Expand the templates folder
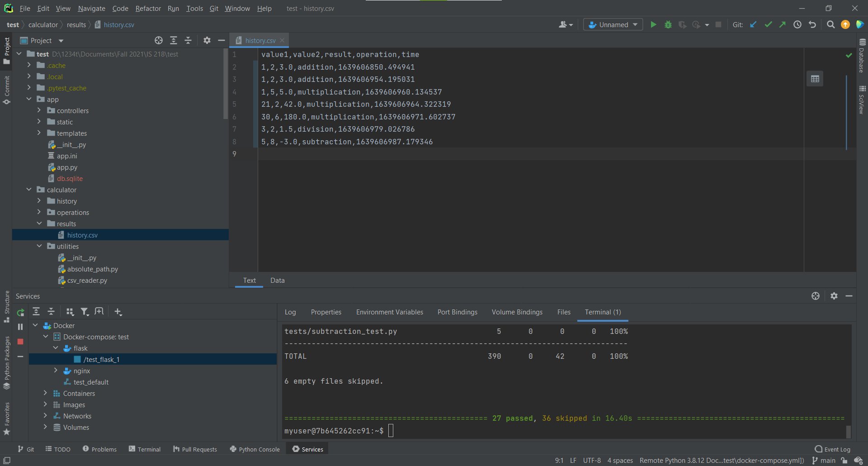The width and height of the screenshot is (868, 466). click(x=39, y=133)
